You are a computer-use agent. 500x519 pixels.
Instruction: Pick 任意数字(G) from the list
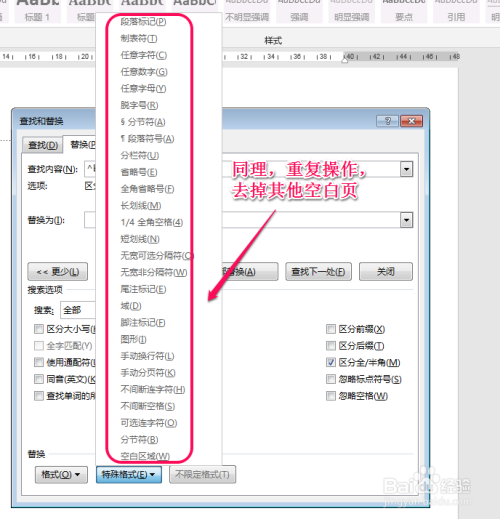(144, 72)
